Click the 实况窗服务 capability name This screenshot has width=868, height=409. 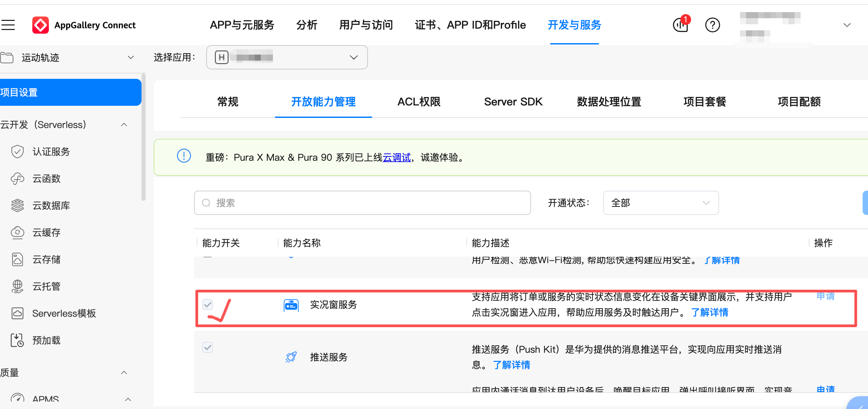[334, 305]
